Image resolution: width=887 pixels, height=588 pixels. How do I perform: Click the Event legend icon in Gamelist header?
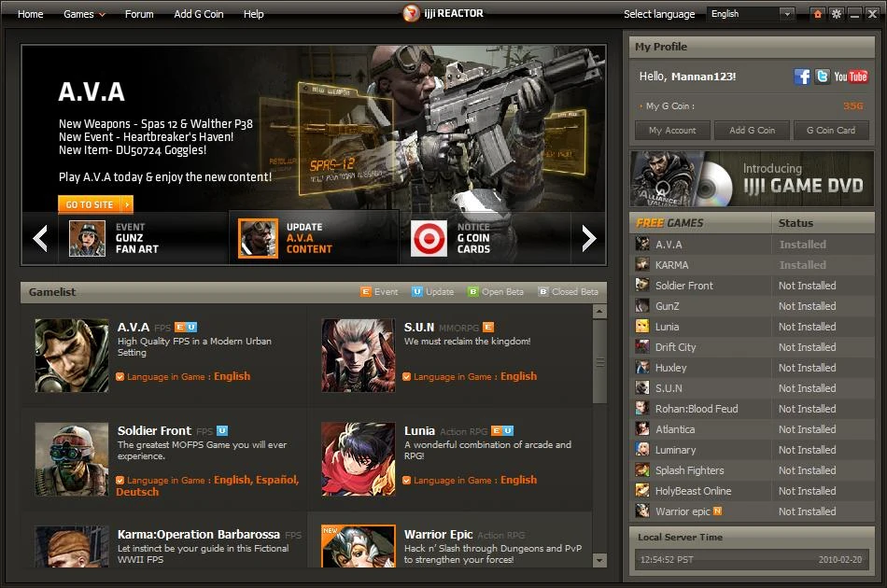click(x=365, y=292)
